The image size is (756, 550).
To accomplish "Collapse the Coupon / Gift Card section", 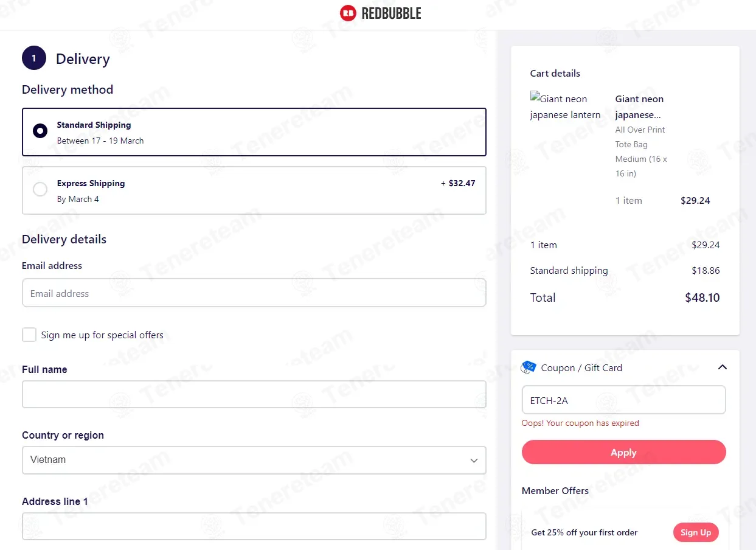I will coord(723,367).
